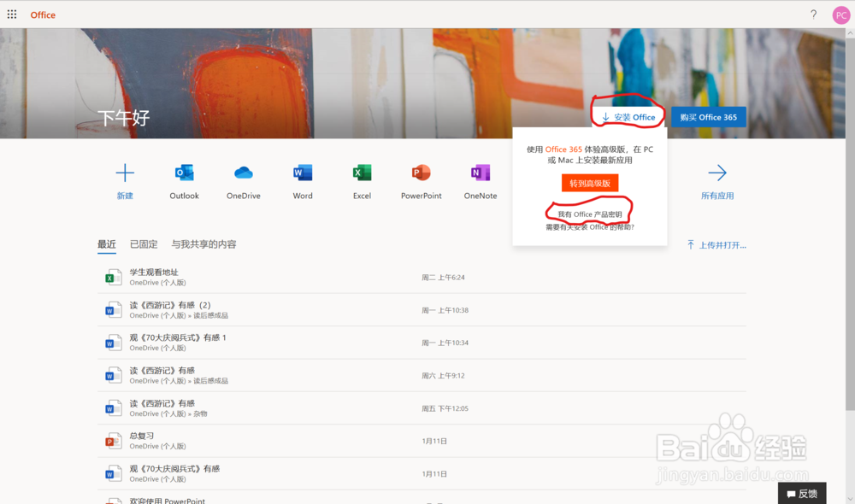The height and width of the screenshot is (504, 855).
Task: Select the 最近 tab
Action: 107,243
